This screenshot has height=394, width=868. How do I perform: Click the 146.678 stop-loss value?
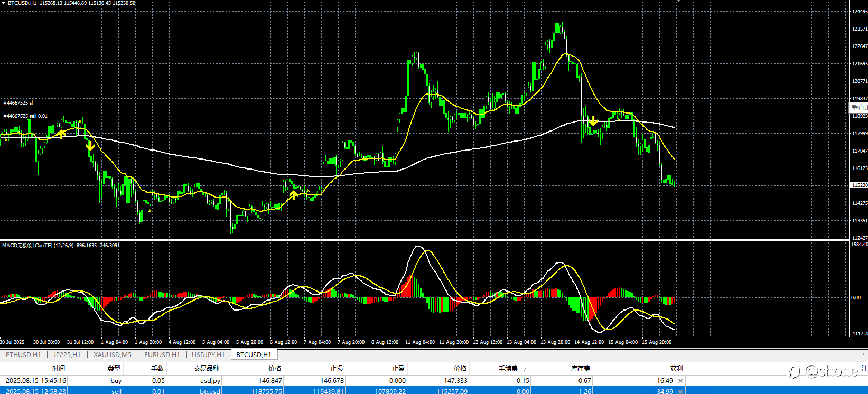pos(332,381)
